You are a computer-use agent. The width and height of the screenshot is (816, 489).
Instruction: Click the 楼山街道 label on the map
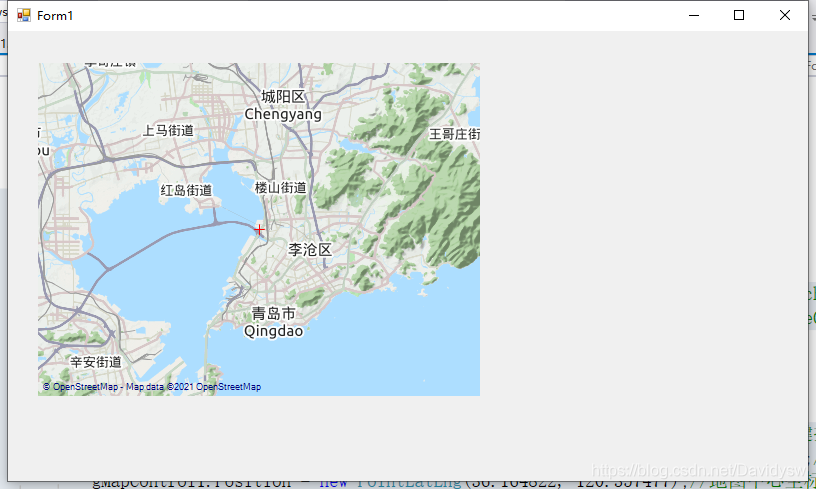[x=280, y=188]
